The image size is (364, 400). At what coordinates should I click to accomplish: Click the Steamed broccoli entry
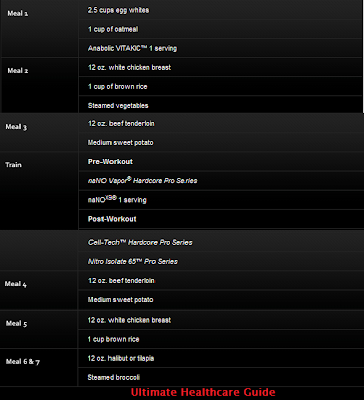pyautogui.click(x=114, y=377)
